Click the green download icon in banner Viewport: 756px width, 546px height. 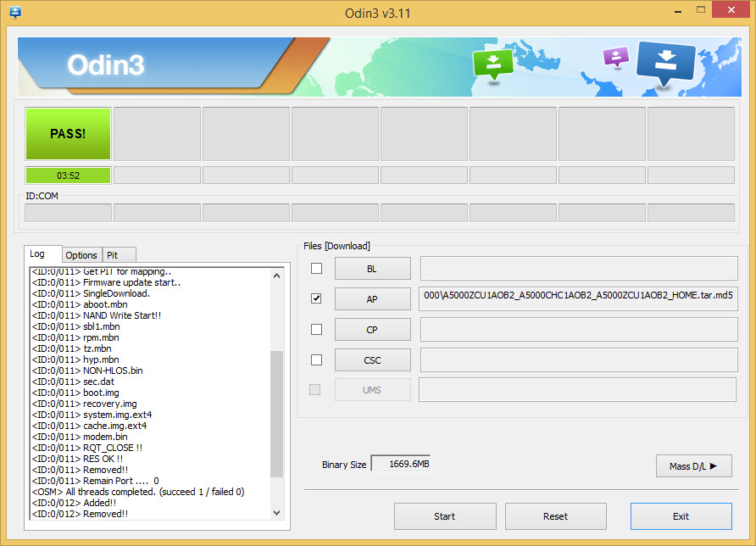click(493, 65)
